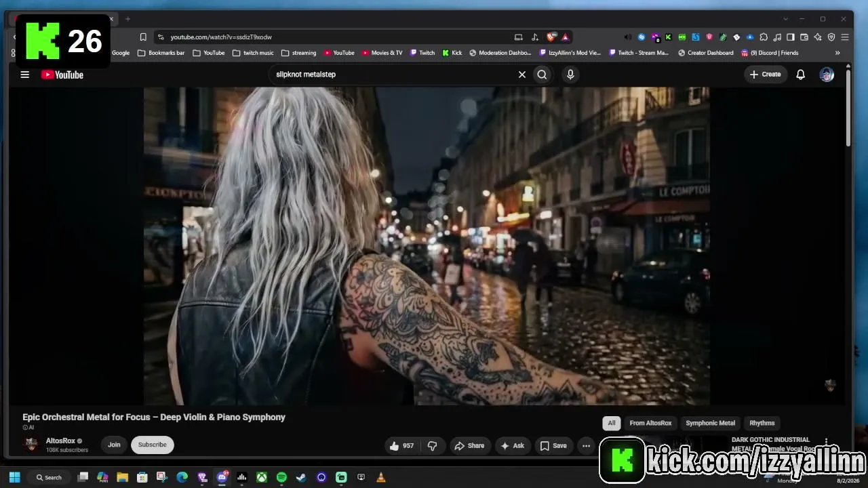The image size is (868, 488).
Task: Open the Windows Start menu
Action: pos(14,477)
